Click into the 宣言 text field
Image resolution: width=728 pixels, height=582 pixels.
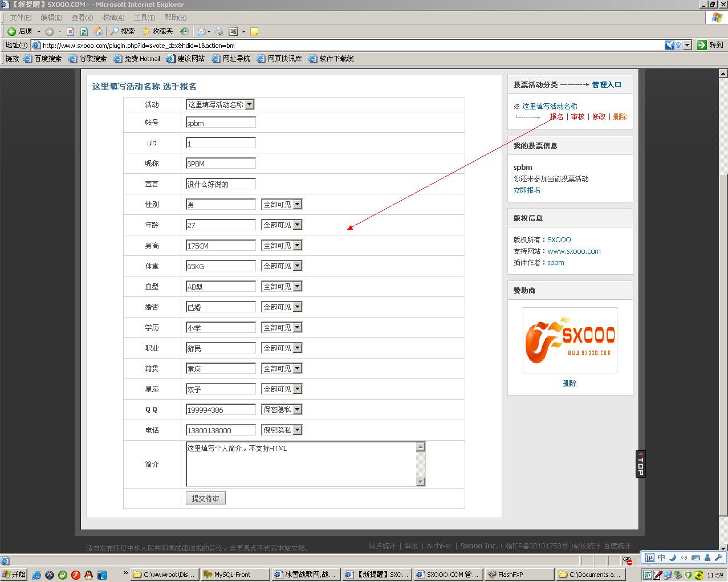(x=221, y=184)
